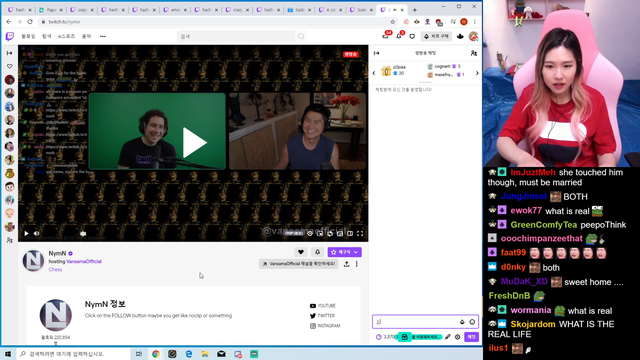Click the small play control in player bar

tap(26, 233)
